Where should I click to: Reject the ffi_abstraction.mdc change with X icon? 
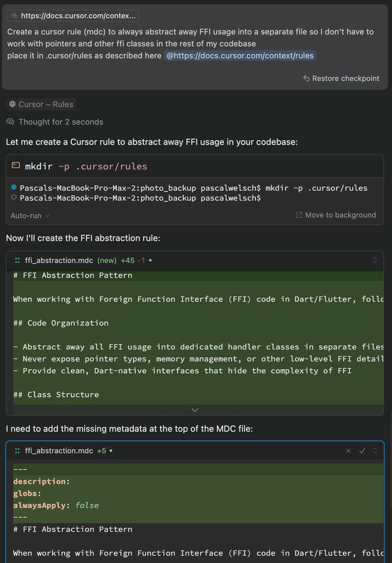point(348,450)
